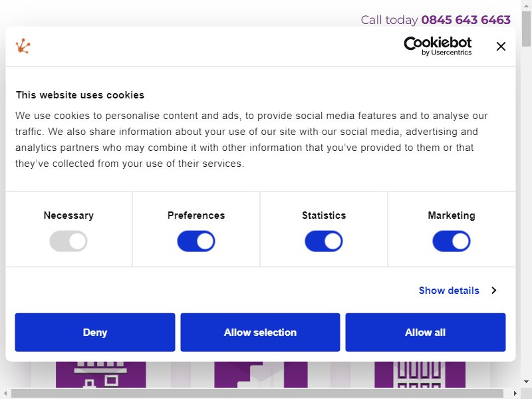Viewport: 532px width, 399px height.
Task: Expand Show details link
Action: coord(449,291)
